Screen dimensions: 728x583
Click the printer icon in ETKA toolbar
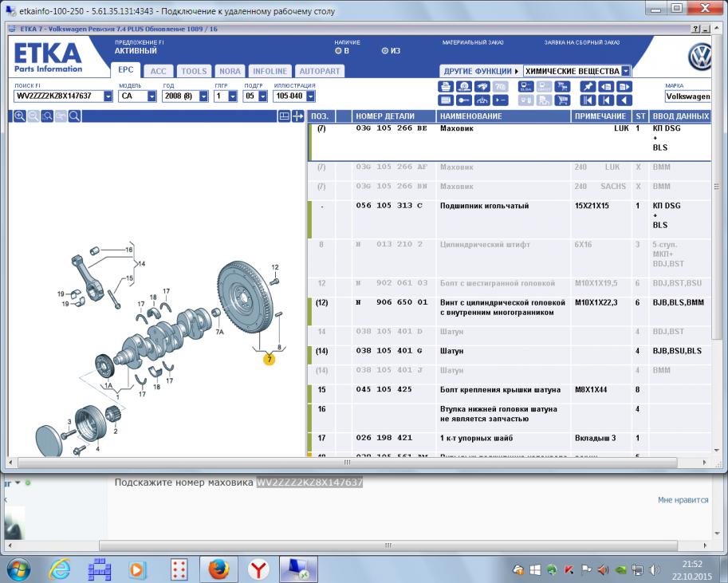tap(446, 86)
